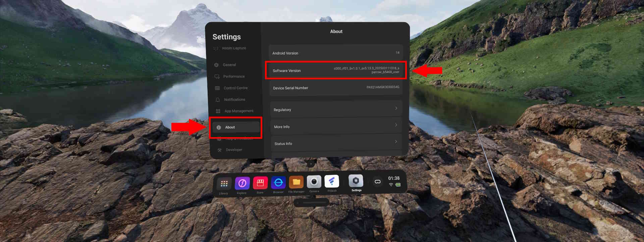Open Control Centre settings section

(x=235, y=88)
